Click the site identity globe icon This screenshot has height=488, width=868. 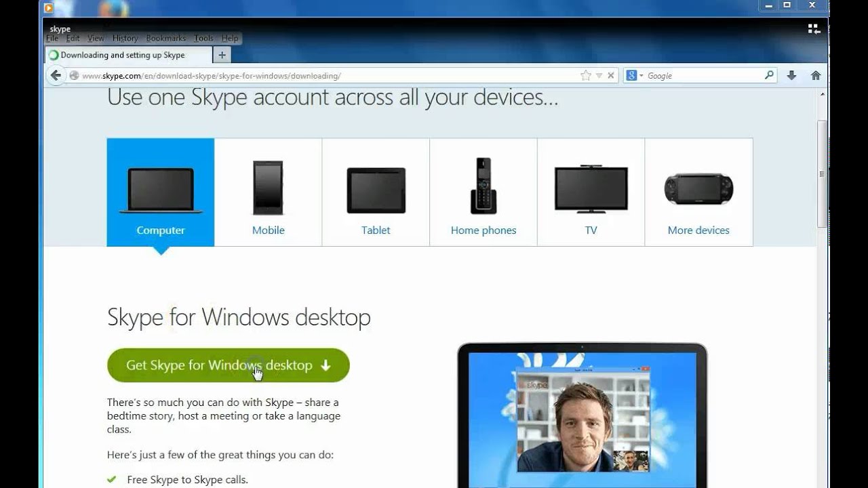pyautogui.click(x=74, y=76)
